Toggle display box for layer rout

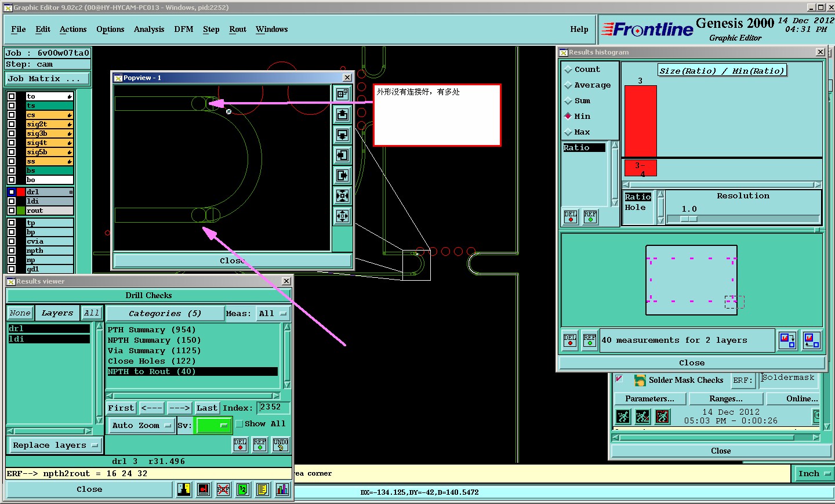tap(12, 211)
